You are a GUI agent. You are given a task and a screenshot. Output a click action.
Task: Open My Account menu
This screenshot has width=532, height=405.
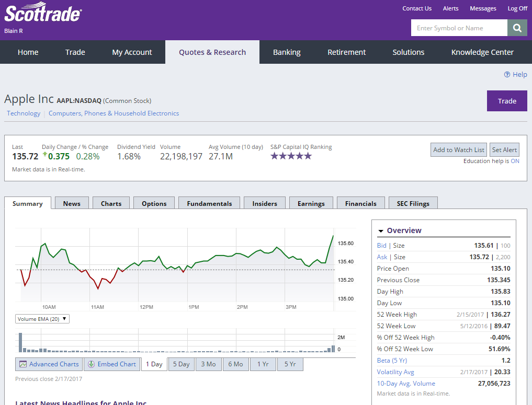pyautogui.click(x=132, y=52)
